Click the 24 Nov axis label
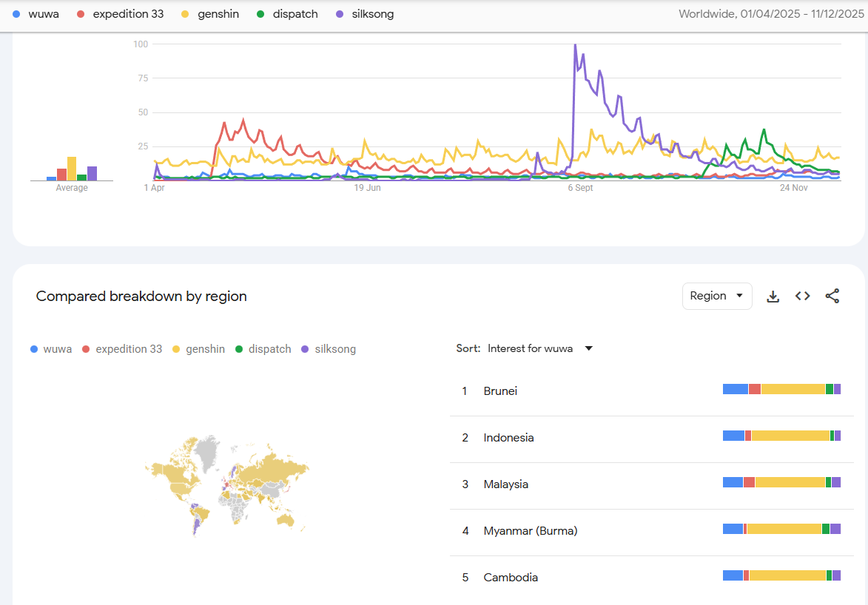Screen dimensions: 868x605 tap(794, 188)
